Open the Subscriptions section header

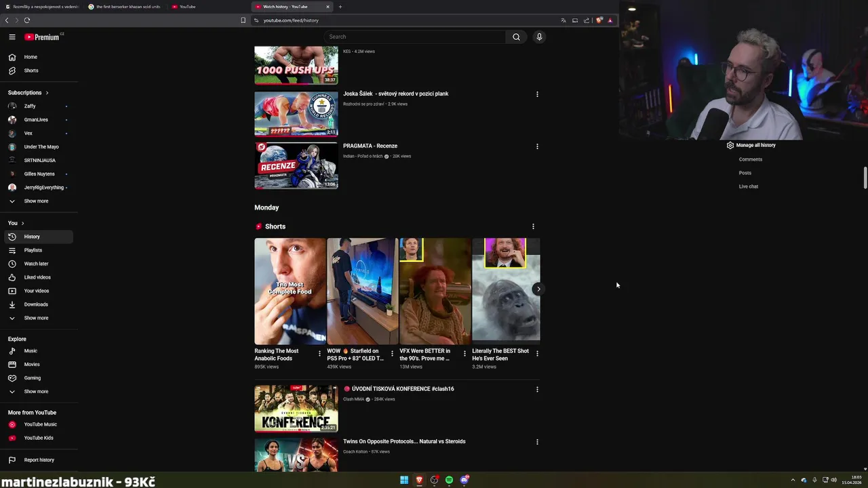click(x=28, y=92)
